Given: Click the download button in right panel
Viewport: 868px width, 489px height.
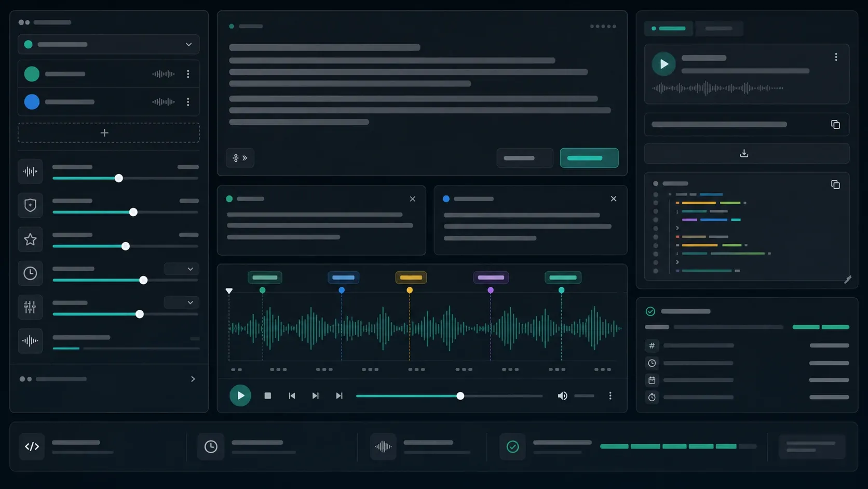Looking at the screenshot, I should click(x=747, y=154).
